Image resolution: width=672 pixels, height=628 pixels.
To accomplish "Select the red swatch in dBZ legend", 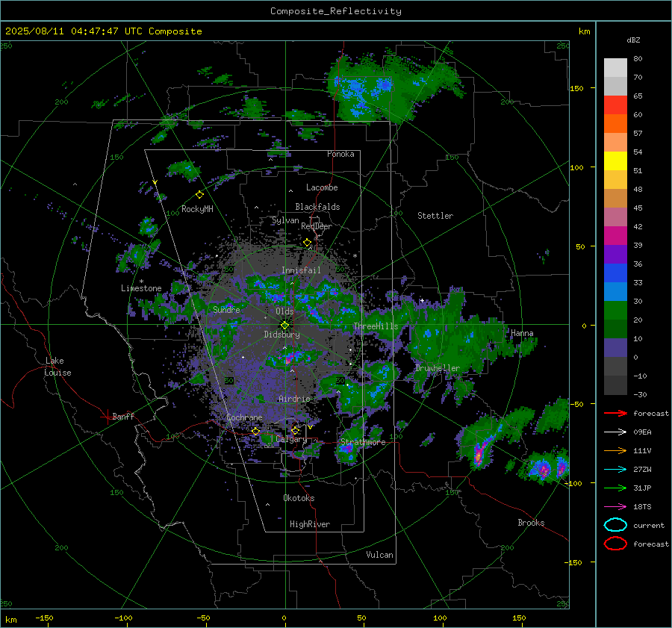I will (615, 105).
